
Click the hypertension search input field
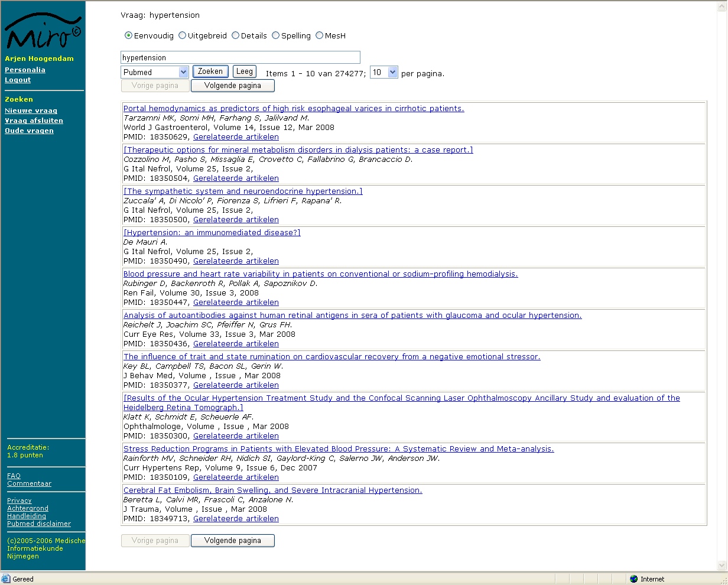click(240, 57)
